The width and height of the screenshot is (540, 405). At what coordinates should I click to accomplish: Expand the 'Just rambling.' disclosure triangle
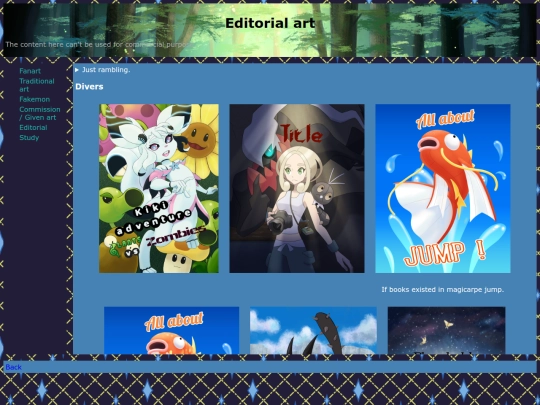tap(77, 70)
